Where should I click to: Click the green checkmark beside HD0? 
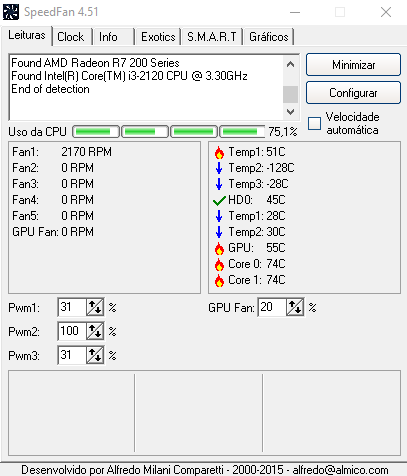219,200
